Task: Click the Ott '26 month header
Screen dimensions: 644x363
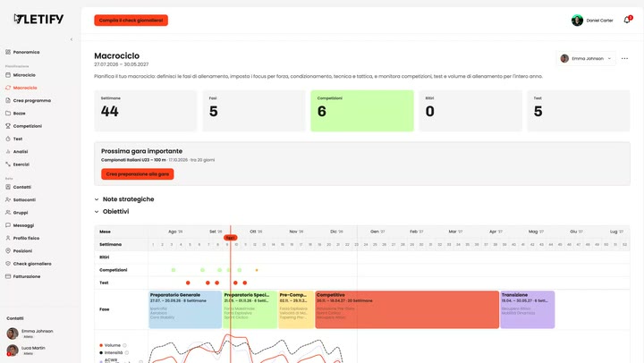Action: [256, 232]
